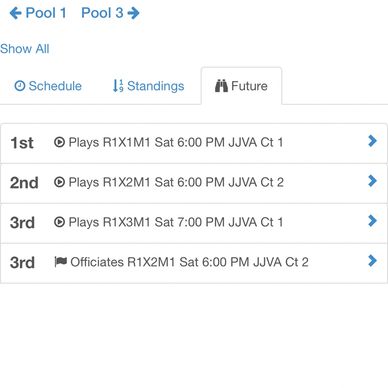Open Plays R1X1M1 Sat 6:00 PM entry
This screenshot has width=388, height=388.
coord(194,143)
